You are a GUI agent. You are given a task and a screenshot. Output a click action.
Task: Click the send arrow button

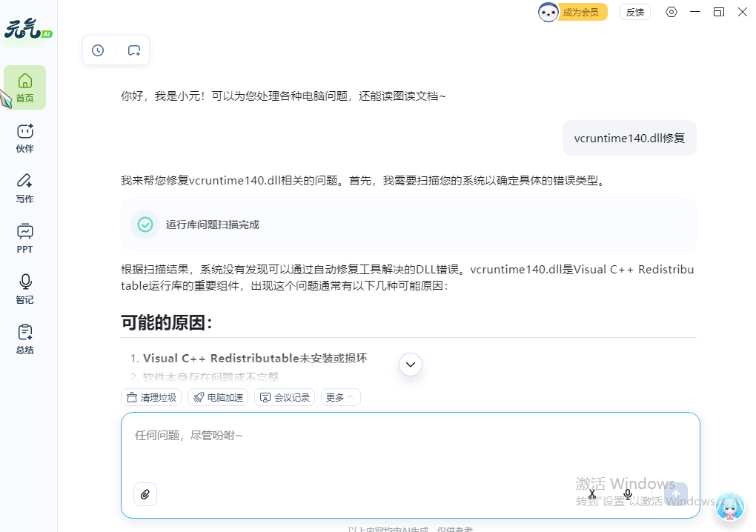[x=676, y=494]
